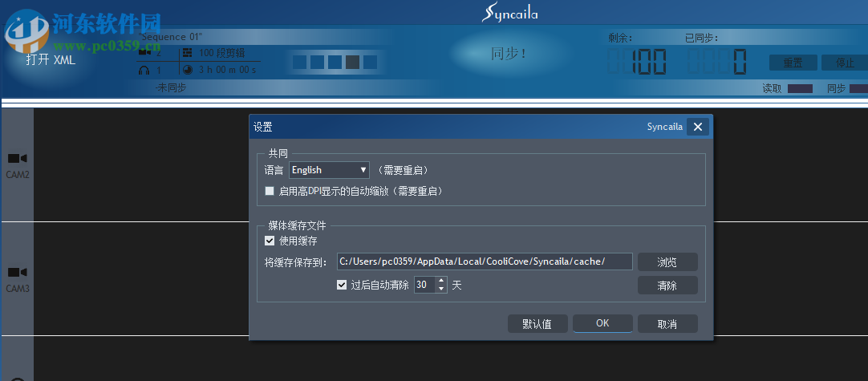Click the video camera count icon in header
The height and width of the screenshot is (381, 868).
coord(145,53)
